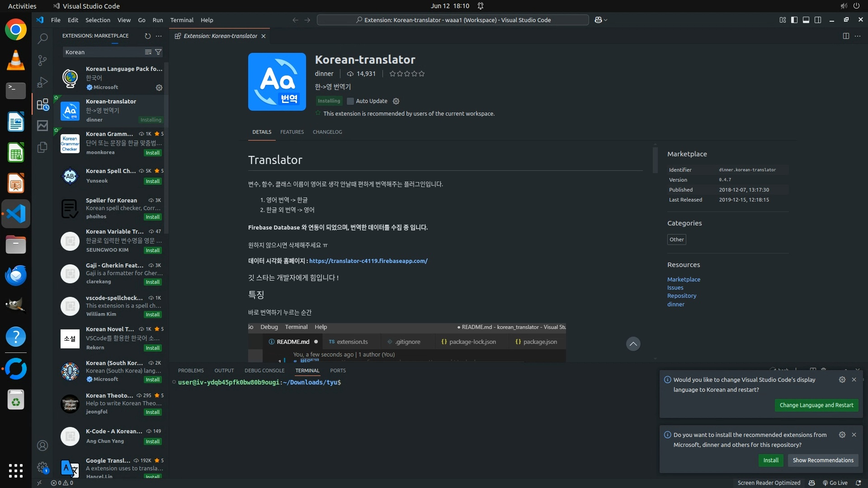Switch to the CHANGELOG tab
868x488 pixels.
pyautogui.click(x=327, y=132)
